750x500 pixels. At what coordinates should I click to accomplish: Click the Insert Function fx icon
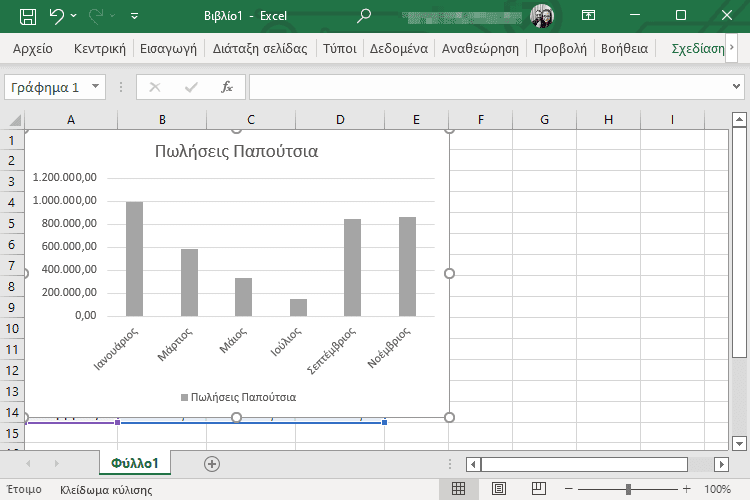coord(227,87)
